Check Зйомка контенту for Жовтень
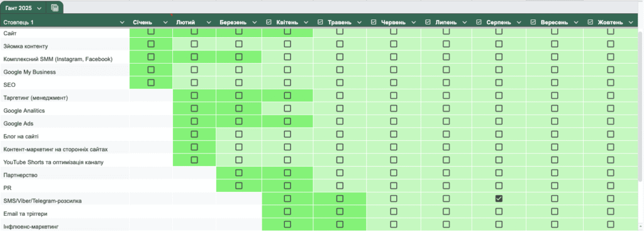 (x=611, y=43)
